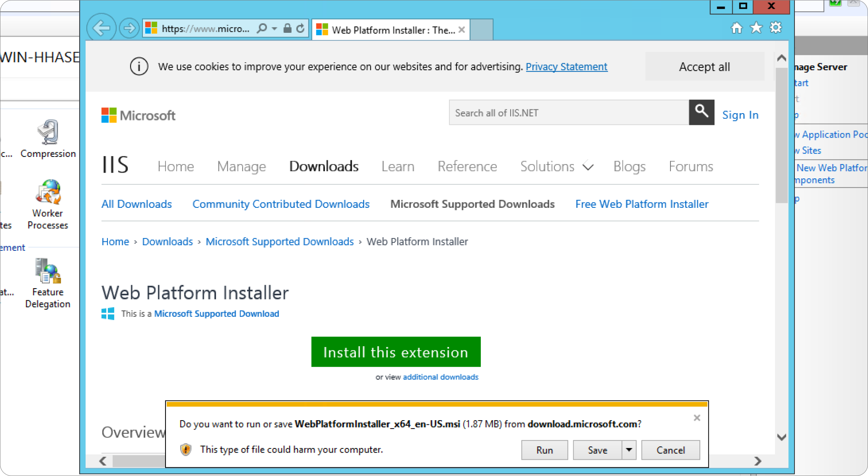Open the browser Home icon
This screenshot has height=476, width=868.
coord(736,28)
